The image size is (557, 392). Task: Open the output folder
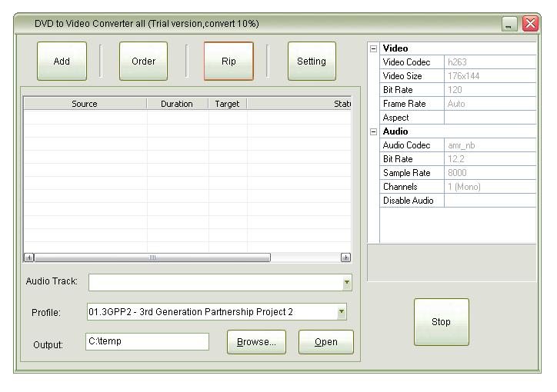[325, 342]
